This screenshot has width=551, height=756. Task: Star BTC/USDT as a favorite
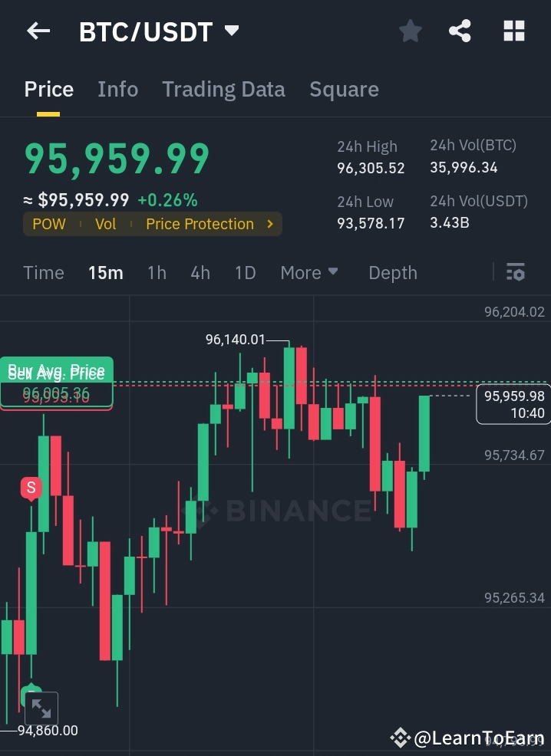click(x=410, y=31)
